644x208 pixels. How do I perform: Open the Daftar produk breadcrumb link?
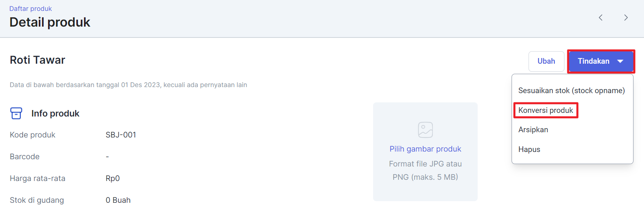coord(31,8)
